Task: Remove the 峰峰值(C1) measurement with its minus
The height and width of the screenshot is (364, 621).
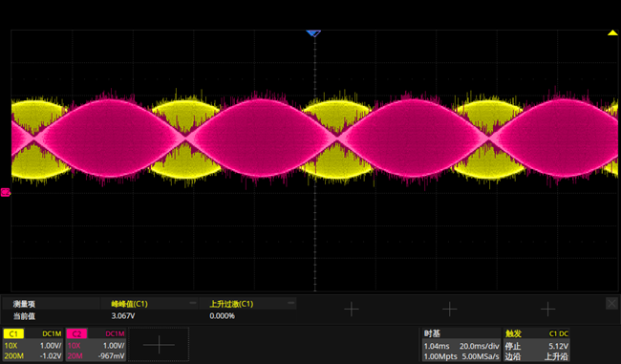Action: (192, 303)
